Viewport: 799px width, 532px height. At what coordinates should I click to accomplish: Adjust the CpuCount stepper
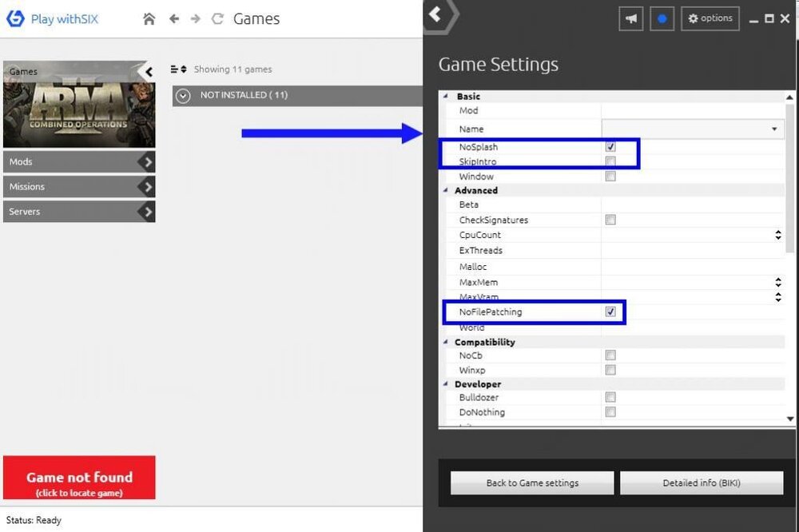tap(778, 235)
